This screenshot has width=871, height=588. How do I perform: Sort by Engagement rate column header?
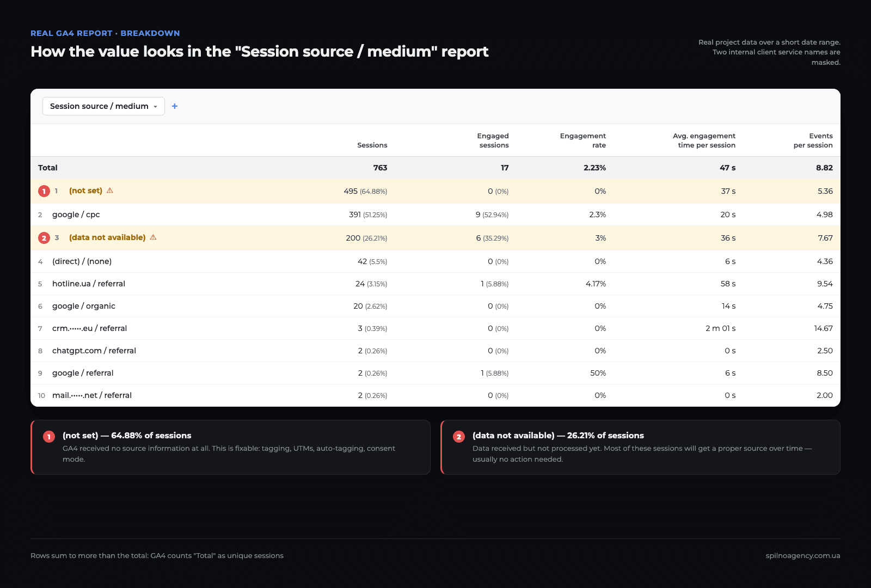[583, 140]
